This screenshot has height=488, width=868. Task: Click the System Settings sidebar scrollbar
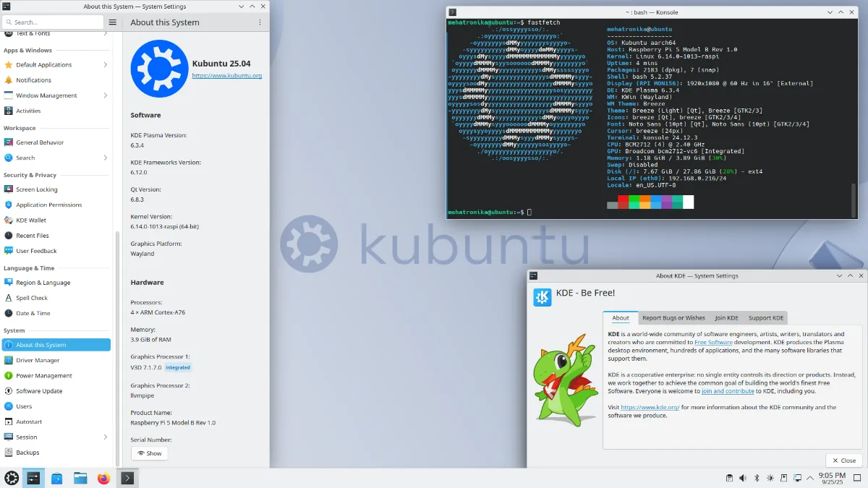pos(116,347)
